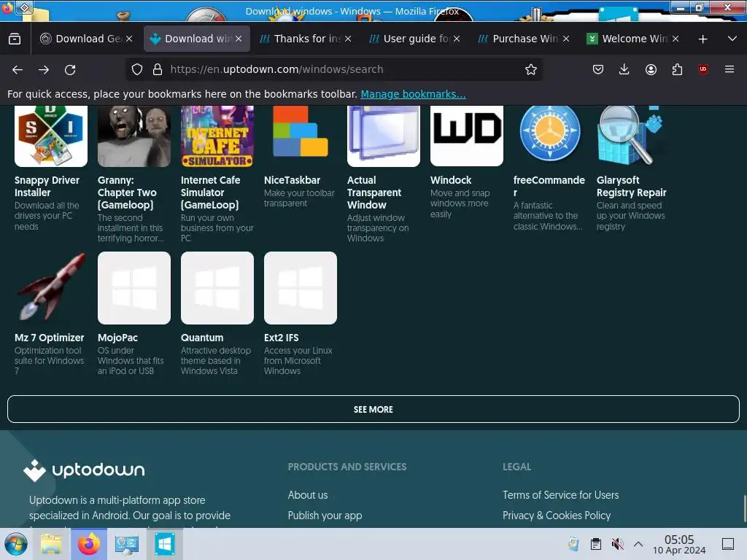The image size is (747, 560).
Task: Open the Manage bookmarks link
Action: coord(413,94)
